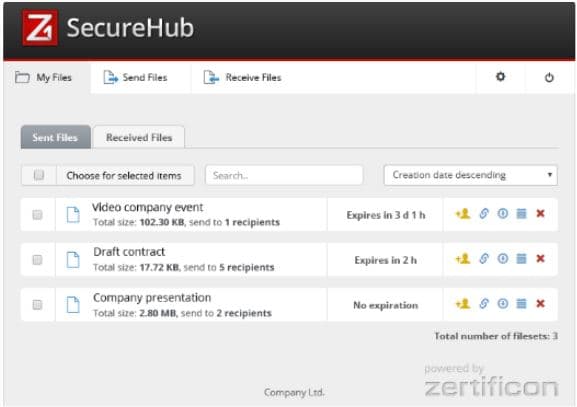Image resolution: width=577 pixels, height=407 pixels.
Task: Click 'Total size: 102.30 KB' details line
Action: (186, 222)
